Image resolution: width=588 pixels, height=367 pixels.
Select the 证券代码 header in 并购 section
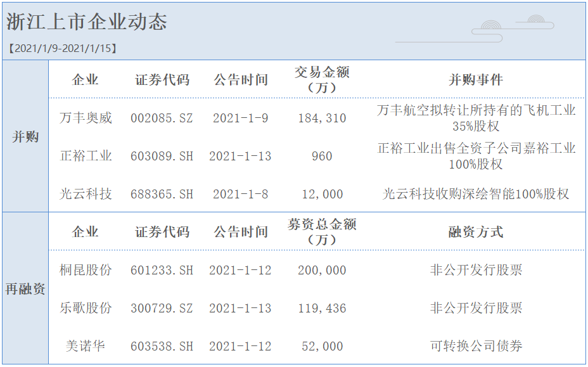pyautogui.click(x=162, y=80)
